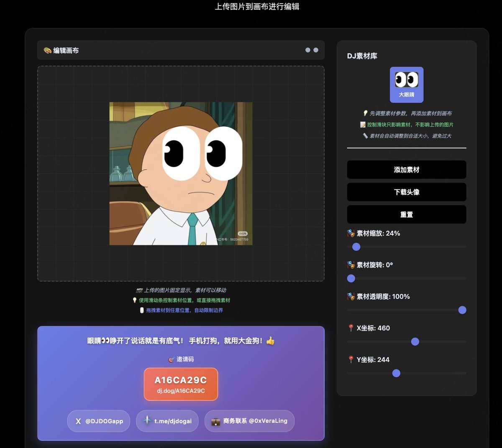Click the 下载头像 download button

[x=407, y=192]
